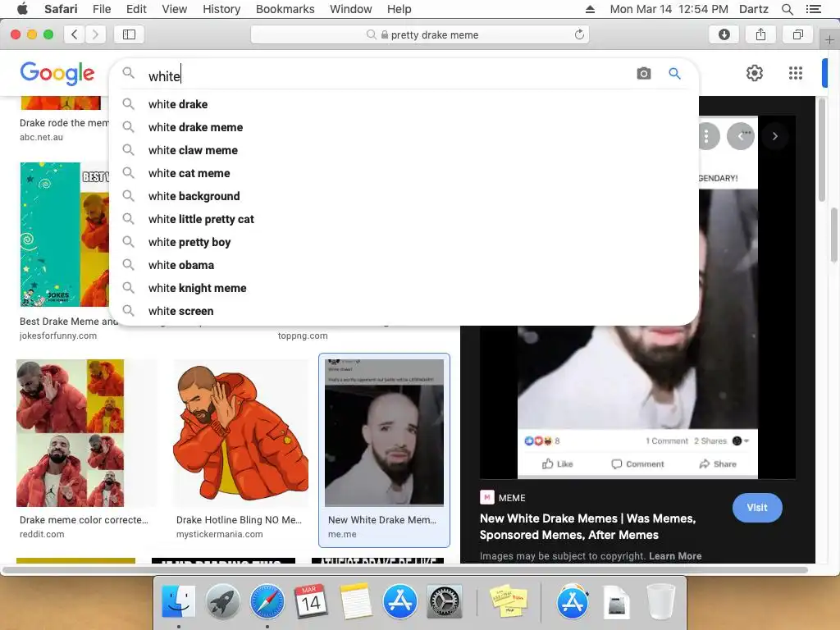Screen dimensions: 840x630
Task: Open the Edit menu
Action: click(136, 9)
